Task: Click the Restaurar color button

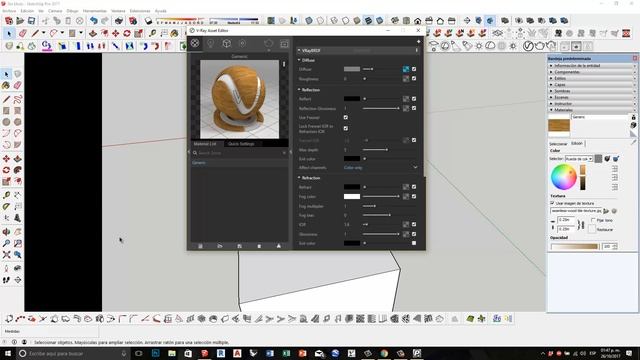Action: (592, 229)
